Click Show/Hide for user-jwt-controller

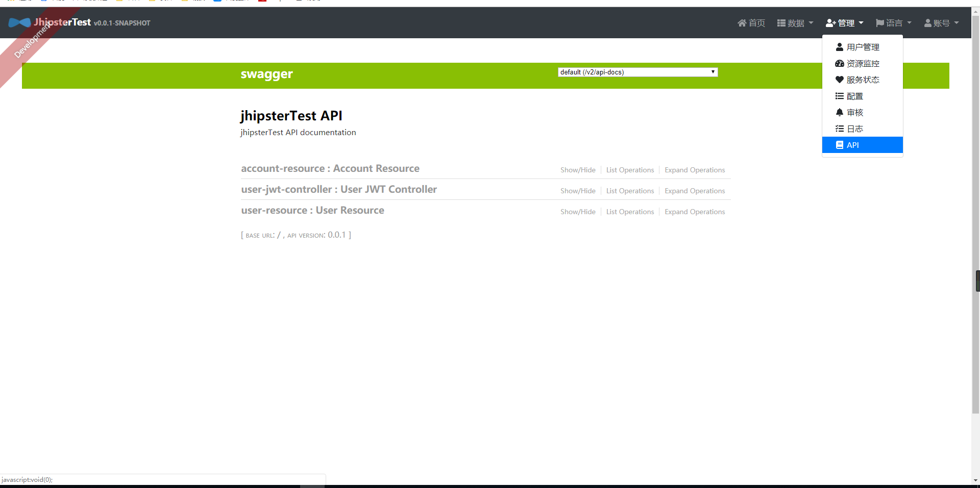[578, 191]
